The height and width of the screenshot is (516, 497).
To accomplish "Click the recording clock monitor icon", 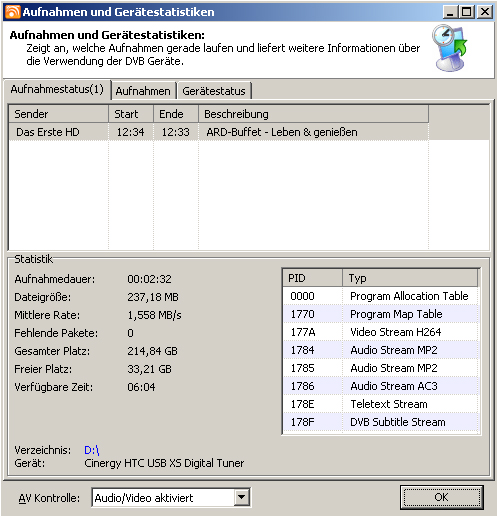I will point(449,48).
